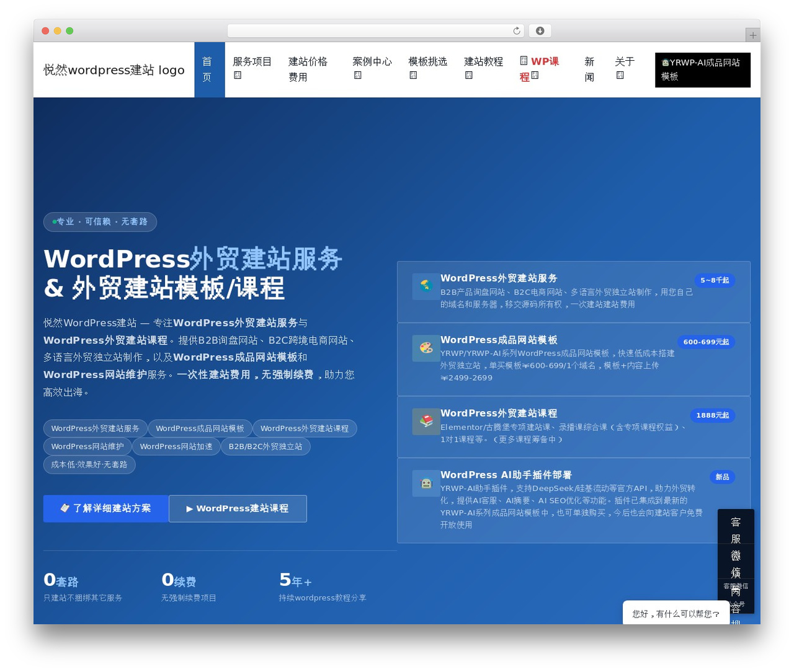Viewport: 794px width, 672px height.
Task: Click the 0续费 statistic text
Action: [x=179, y=580]
